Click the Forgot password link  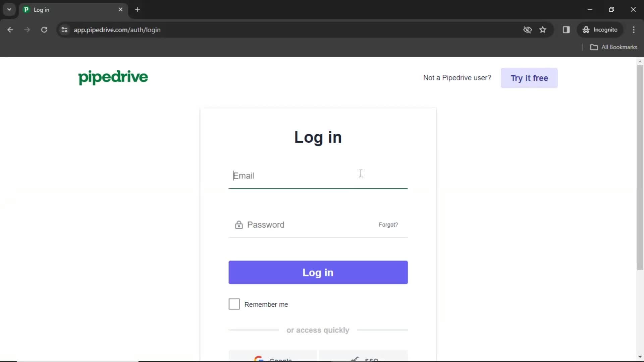(388, 225)
